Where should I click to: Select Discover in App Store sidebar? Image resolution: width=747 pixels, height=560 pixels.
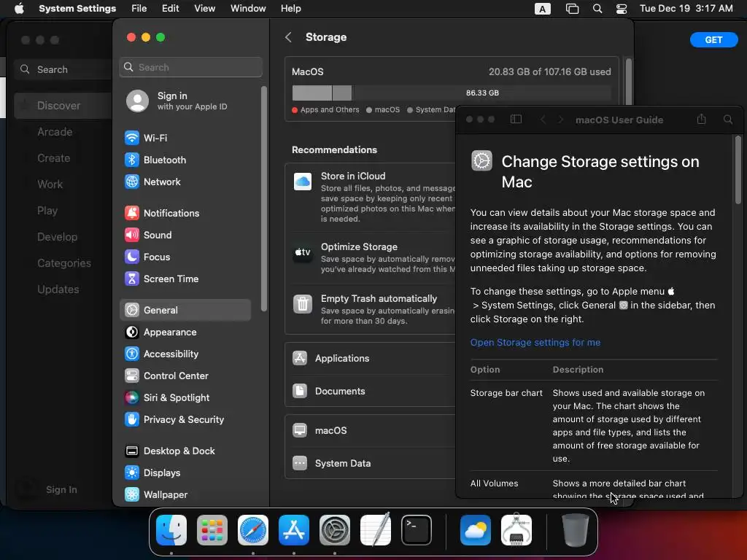[63, 106]
